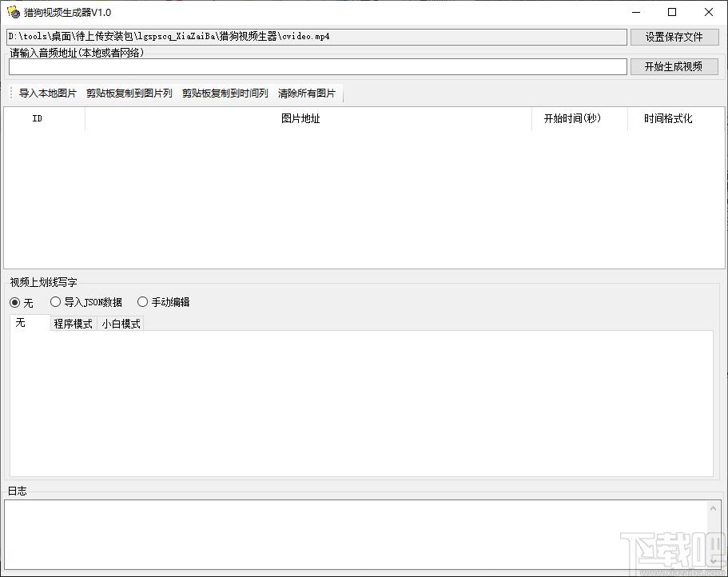The height and width of the screenshot is (577, 728).
Task: Click the 设置保存文件 button
Action: pyautogui.click(x=674, y=37)
